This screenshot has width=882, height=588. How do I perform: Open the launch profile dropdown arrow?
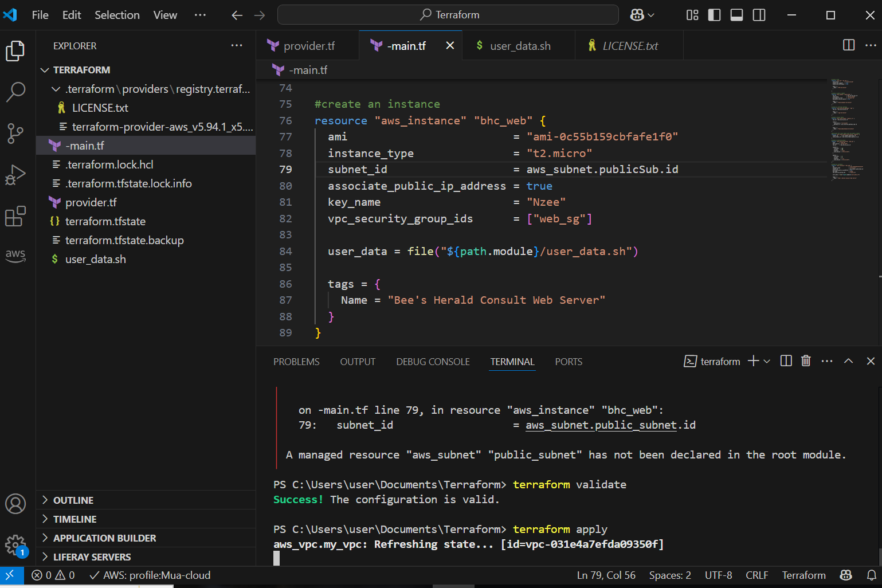click(x=767, y=361)
